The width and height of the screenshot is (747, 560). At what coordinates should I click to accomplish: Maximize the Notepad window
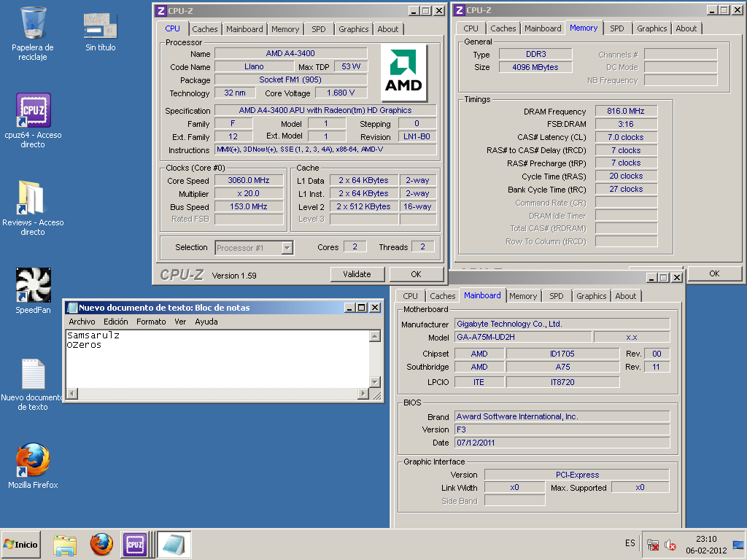point(362,308)
